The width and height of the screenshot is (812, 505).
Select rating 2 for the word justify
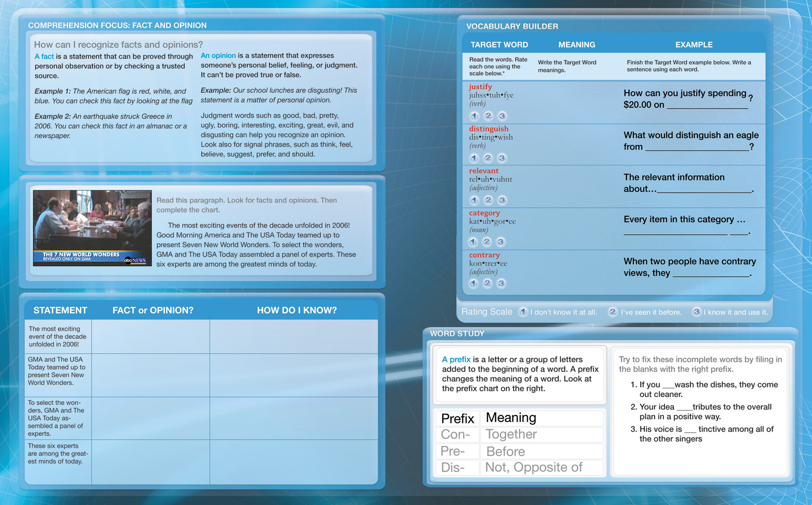pos(488,116)
